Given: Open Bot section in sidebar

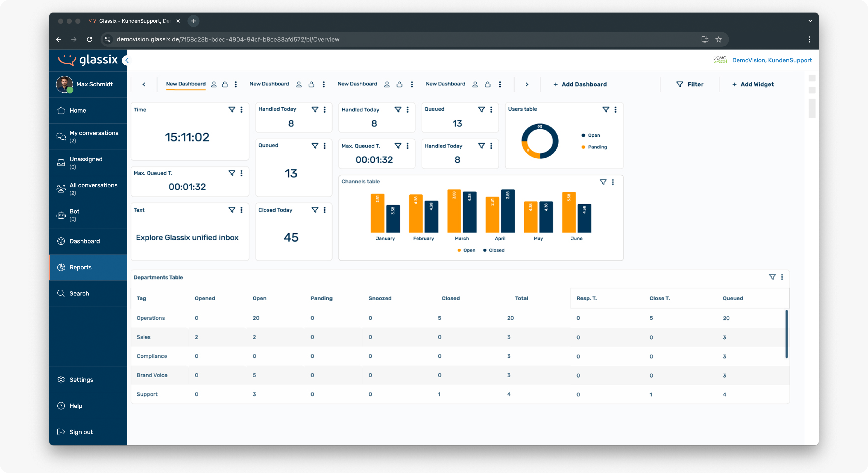Looking at the screenshot, I should tap(88, 215).
